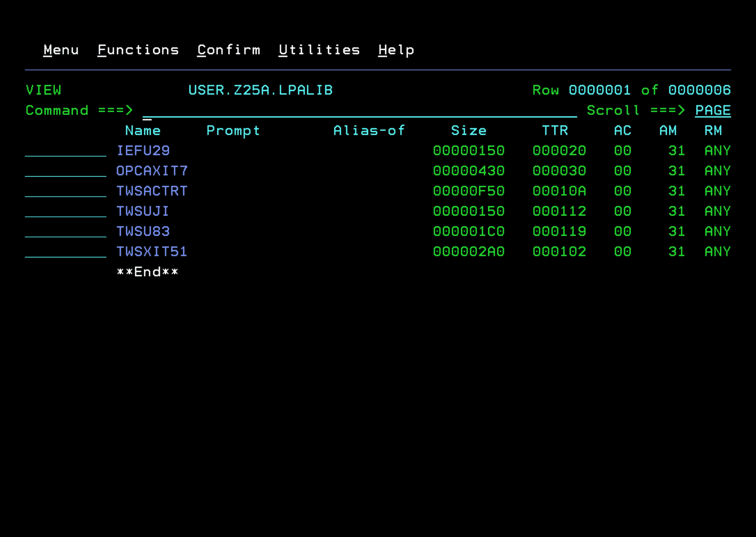Select member TWSACTRT

tap(152, 191)
